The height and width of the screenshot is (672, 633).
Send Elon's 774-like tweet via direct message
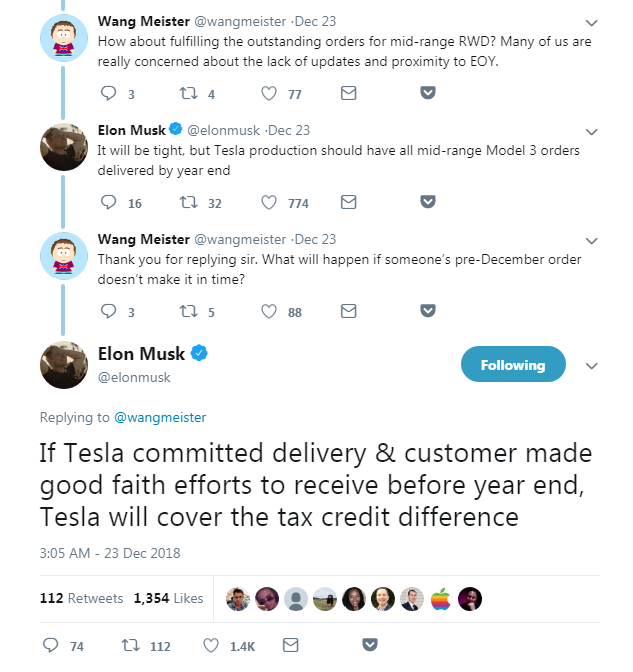click(348, 202)
